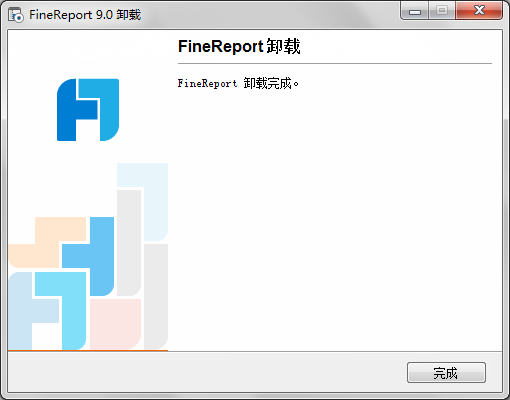Minimize the uninstaller window
The width and height of the screenshot is (510, 400).
415,11
